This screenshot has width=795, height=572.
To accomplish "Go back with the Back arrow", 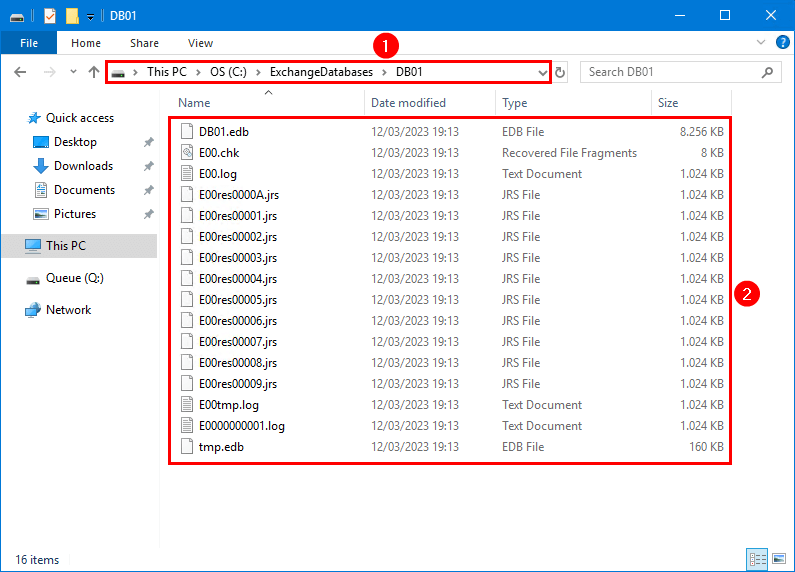I will (x=20, y=72).
